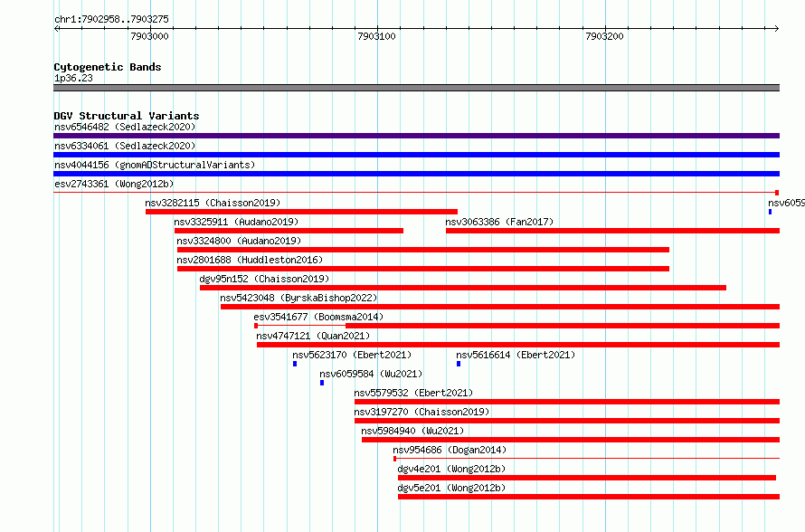Open the nsv4747121 (Quan2021) label
805x532 pixels.
click(313, 336)
